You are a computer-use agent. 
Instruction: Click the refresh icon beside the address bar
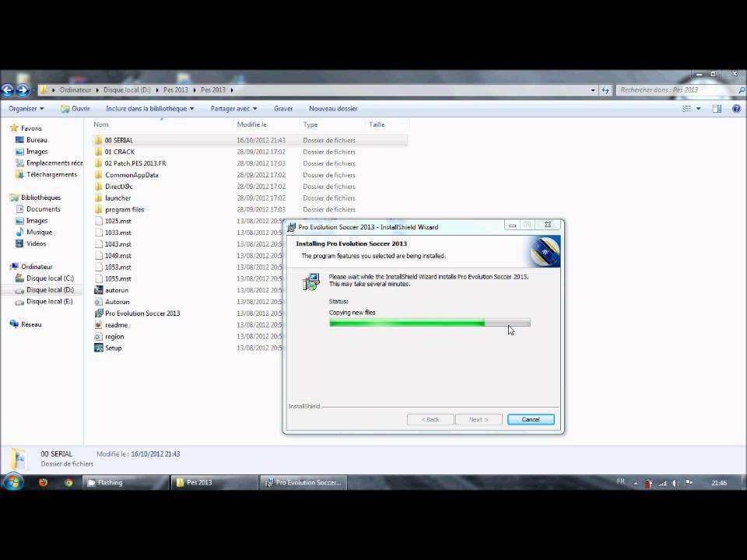605,90
